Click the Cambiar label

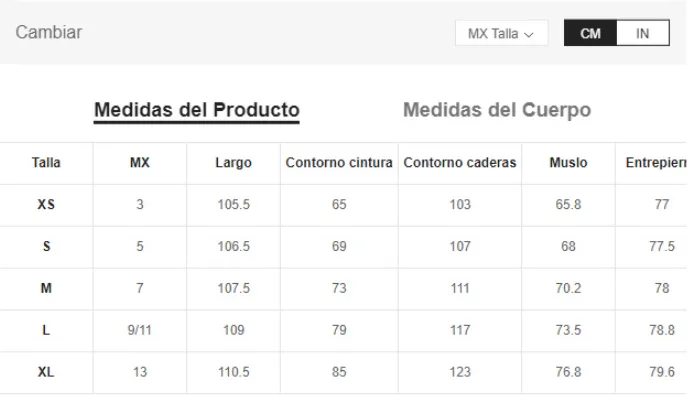(49, 32)
